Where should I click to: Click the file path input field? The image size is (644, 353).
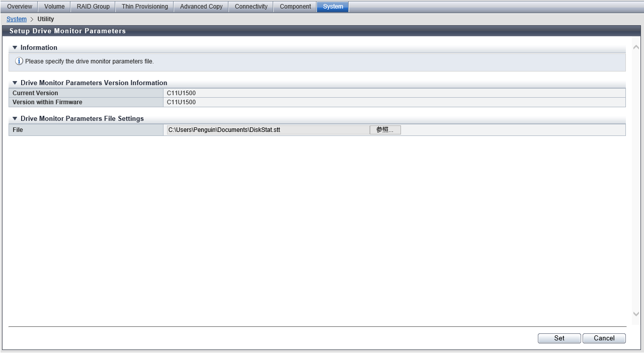(268, 130)
